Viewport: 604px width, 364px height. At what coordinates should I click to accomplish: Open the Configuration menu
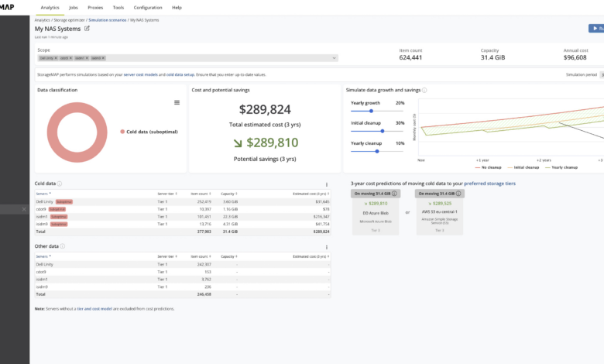[148, 7]
